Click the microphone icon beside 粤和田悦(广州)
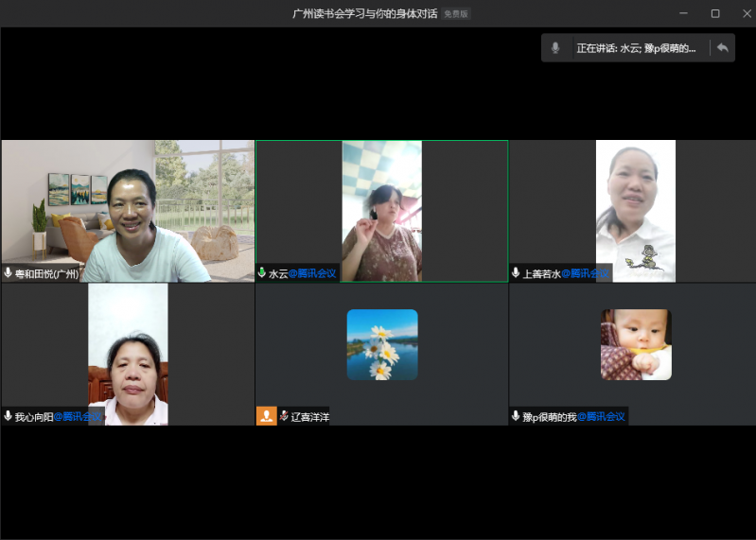 coord(9,273)
